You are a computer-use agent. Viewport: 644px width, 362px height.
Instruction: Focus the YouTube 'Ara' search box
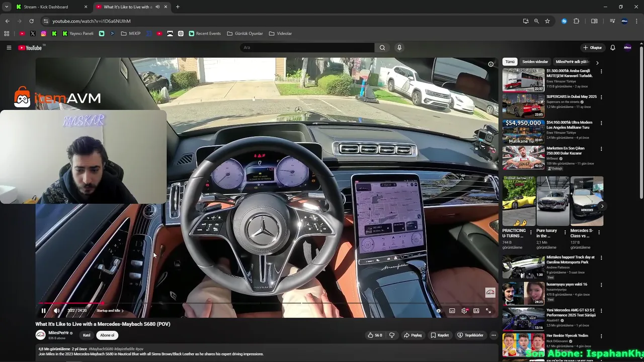coord(307,48)
